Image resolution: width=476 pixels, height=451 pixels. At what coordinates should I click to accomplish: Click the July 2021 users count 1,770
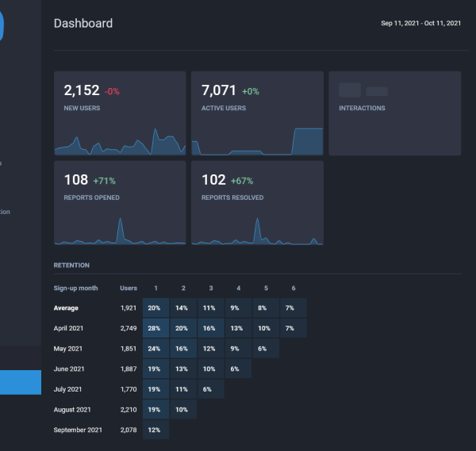pos(129,389)
